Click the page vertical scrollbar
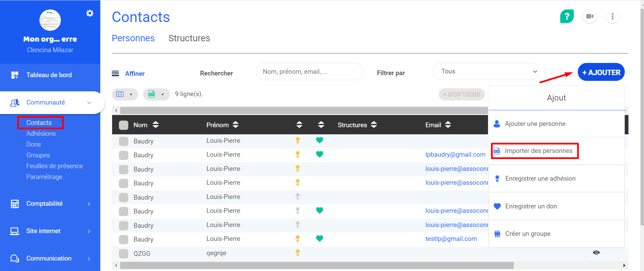 (642, 117)
